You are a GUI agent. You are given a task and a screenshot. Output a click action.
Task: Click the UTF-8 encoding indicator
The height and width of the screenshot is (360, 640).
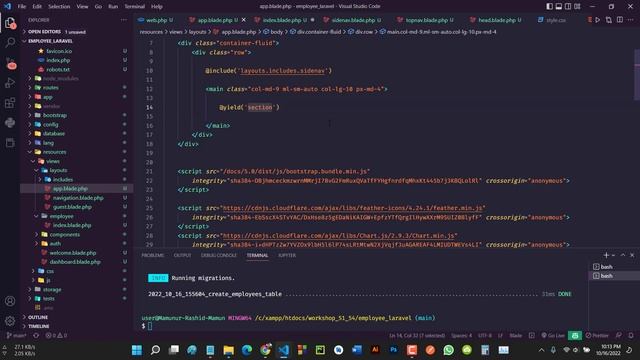tap(485, 336)
